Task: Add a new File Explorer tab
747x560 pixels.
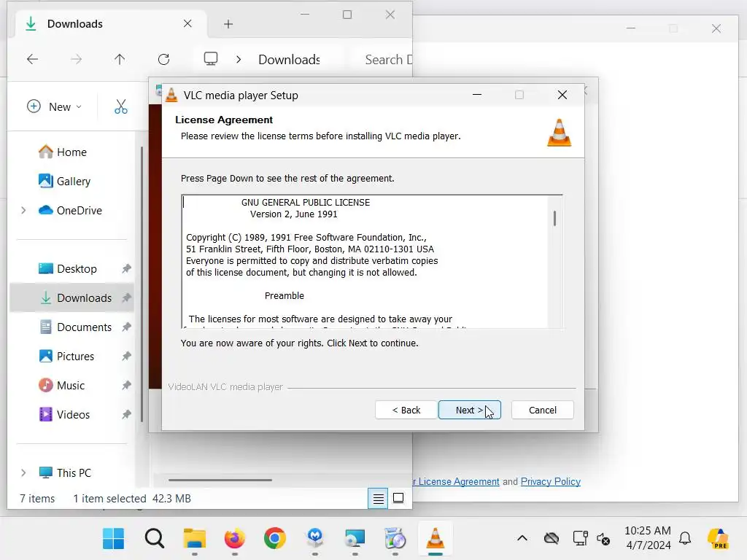Action: point(228,24)
